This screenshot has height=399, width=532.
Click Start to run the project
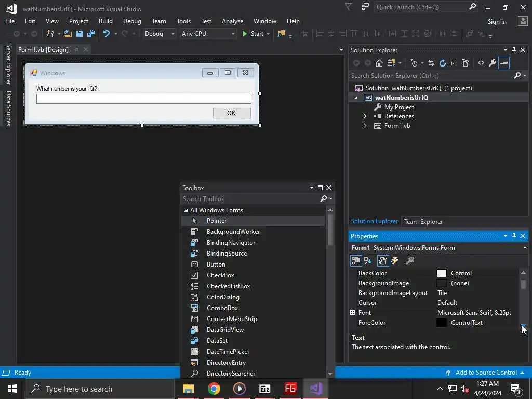pos(253,34)
